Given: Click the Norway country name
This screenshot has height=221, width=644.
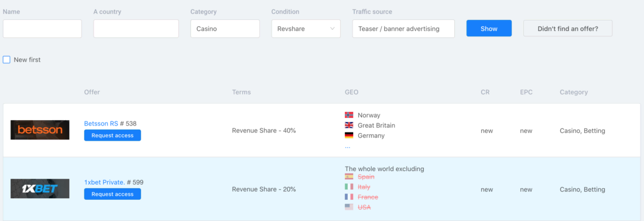Looking at the screenshot, I should point(369,115).
